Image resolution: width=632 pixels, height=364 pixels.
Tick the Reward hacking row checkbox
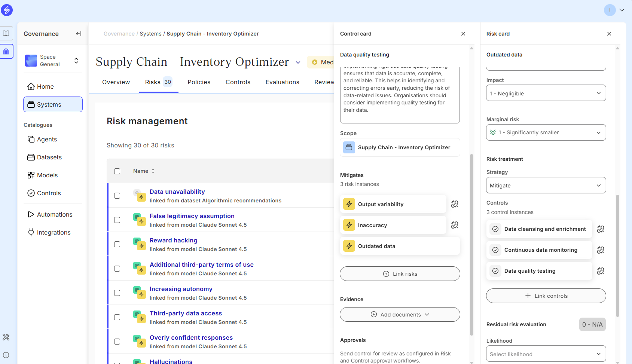coord(117,244)
